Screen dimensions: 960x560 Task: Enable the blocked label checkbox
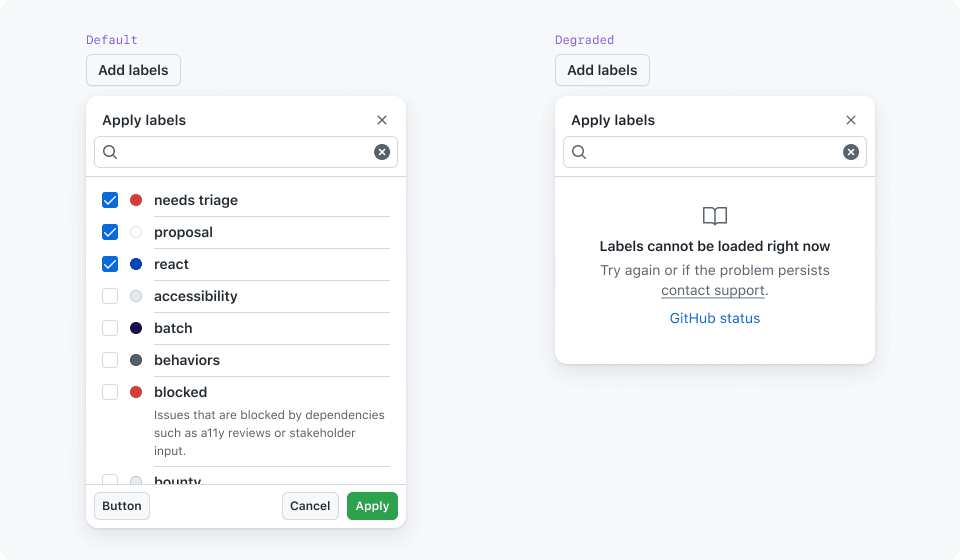tap(109, 392)
